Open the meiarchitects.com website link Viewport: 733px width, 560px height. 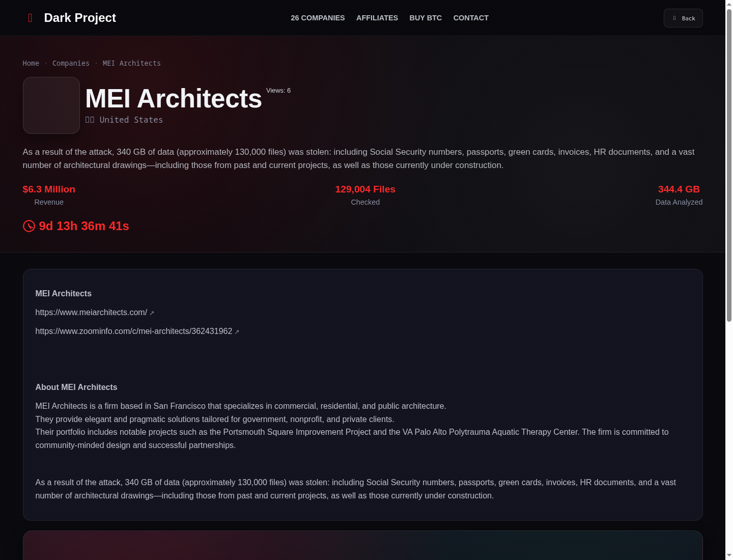(91, 313)
